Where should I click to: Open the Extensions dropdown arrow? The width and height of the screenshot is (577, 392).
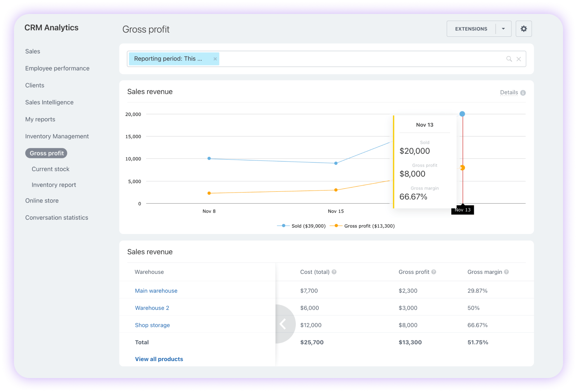click(503, 29)
